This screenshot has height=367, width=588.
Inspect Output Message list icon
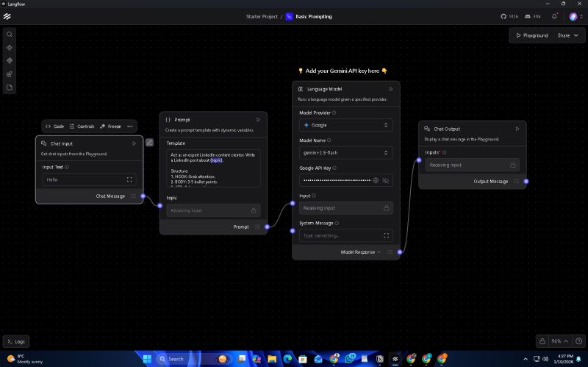click(517, 182)
